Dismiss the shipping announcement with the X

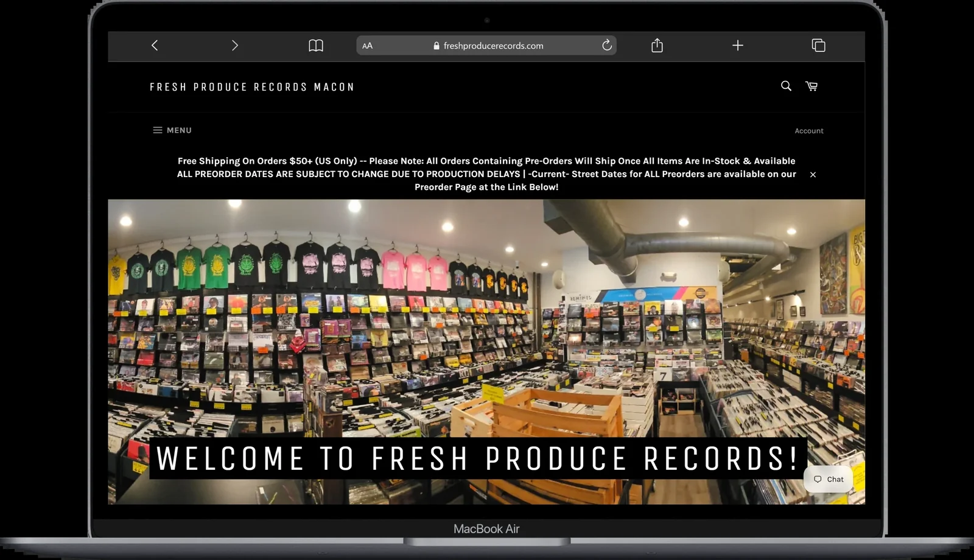[813, 175]
